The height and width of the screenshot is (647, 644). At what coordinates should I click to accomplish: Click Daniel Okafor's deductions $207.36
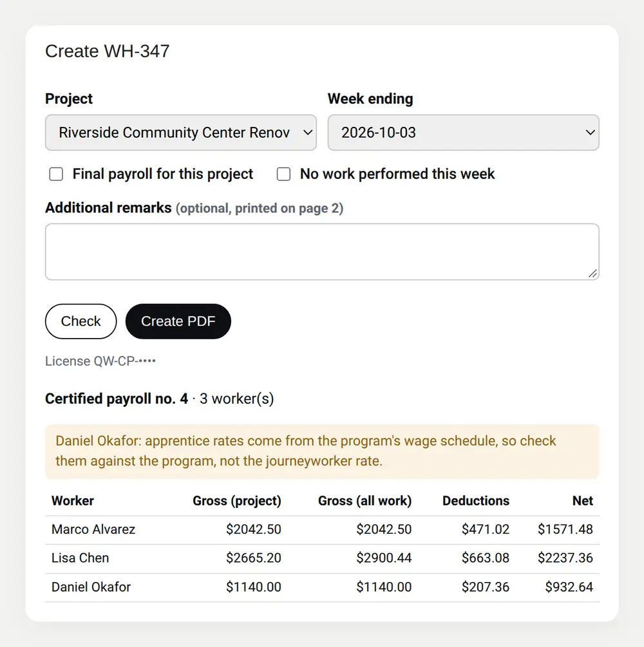[486, 586]
